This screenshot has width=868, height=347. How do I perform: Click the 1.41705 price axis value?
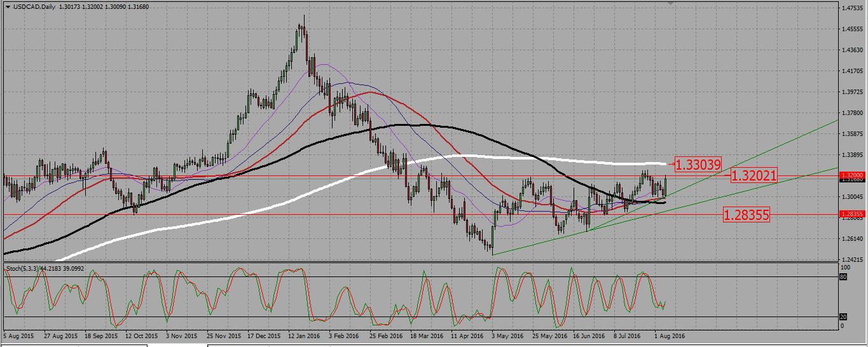[851, 71]
